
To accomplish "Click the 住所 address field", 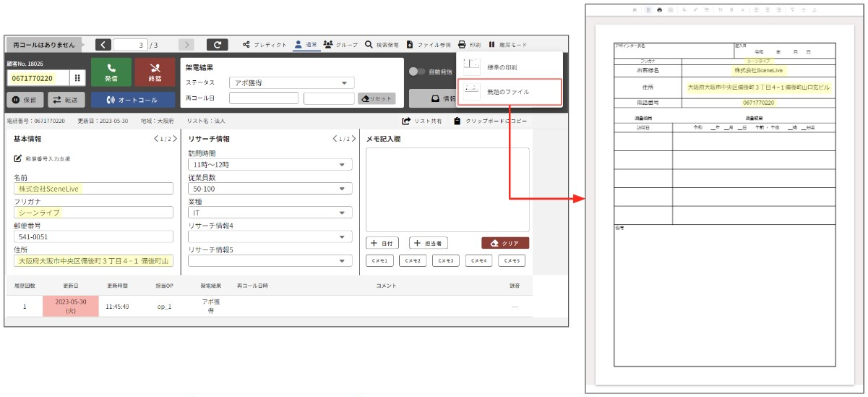I will [x=93, y=261].
